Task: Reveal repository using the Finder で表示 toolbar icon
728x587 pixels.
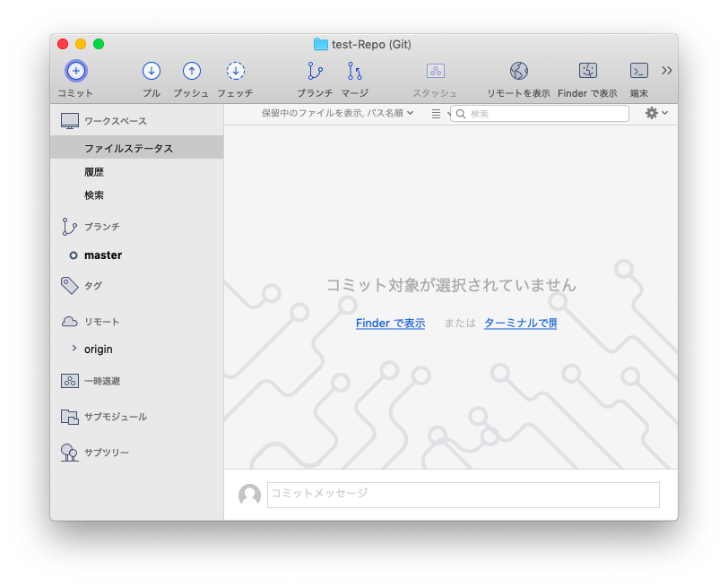Action: pos(587,71)
